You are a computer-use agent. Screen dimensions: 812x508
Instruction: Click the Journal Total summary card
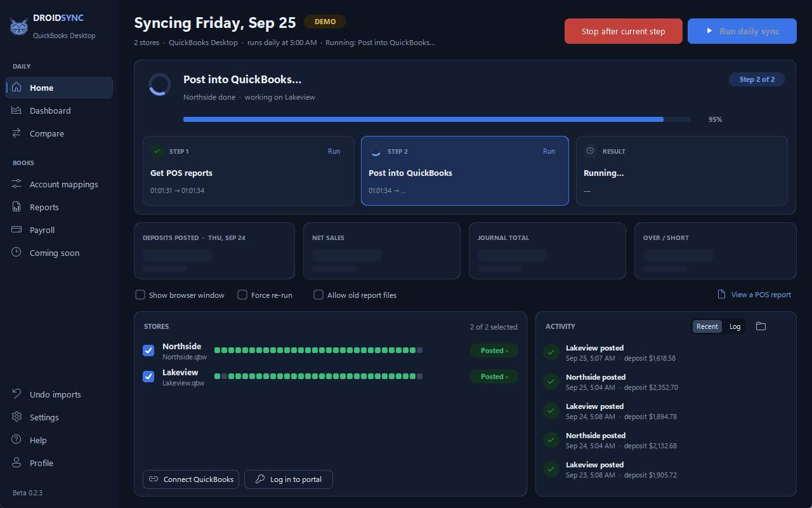547,251
